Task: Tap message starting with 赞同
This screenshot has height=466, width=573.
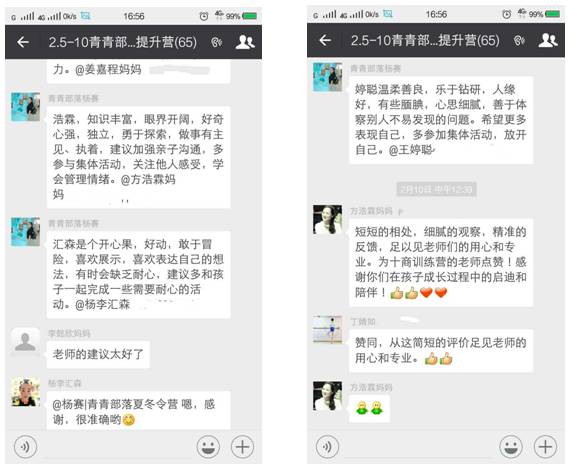Action: point(441,351)
